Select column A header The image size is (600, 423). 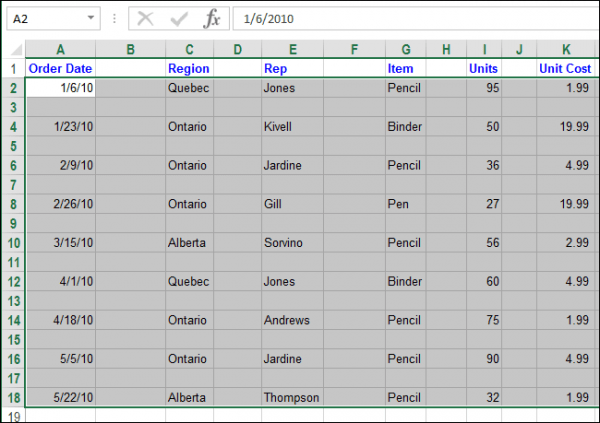60,49
